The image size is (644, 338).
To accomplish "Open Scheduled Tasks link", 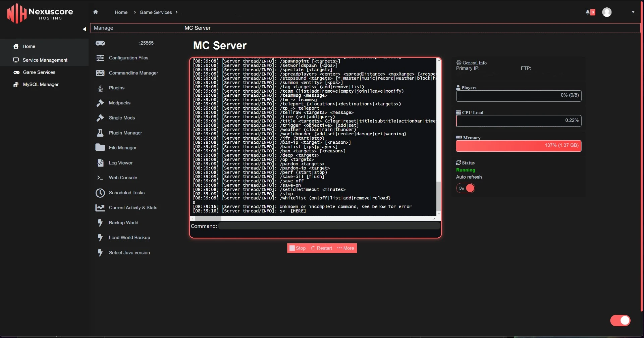I will pos(127,193).
